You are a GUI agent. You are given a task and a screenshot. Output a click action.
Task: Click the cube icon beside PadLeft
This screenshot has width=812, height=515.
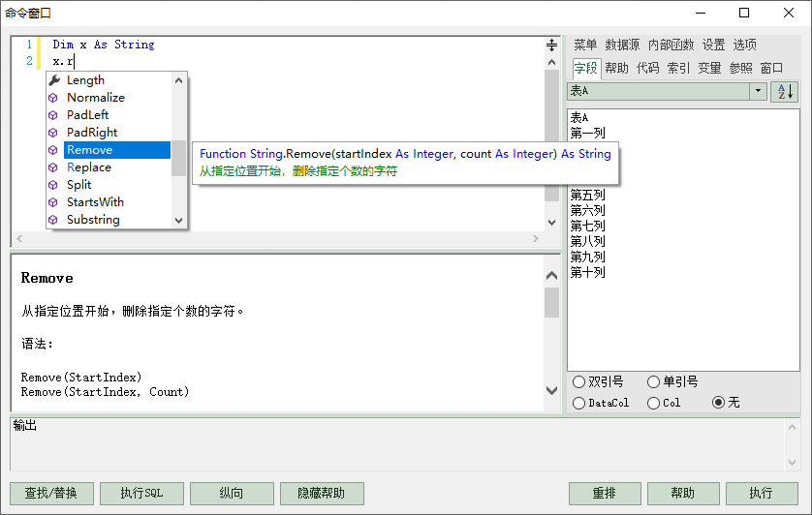(53, 115)
